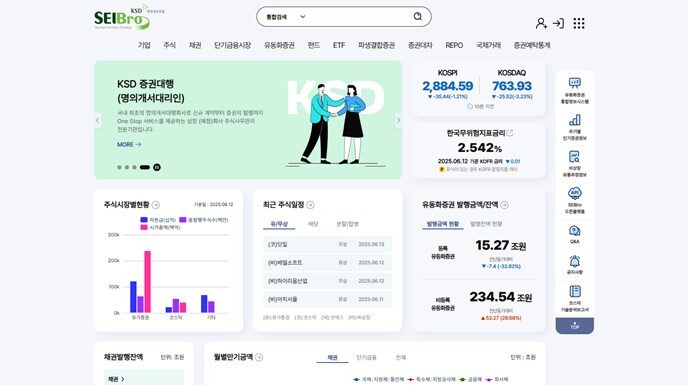Open the 유동화증권 menu

(x=279, y=45)
